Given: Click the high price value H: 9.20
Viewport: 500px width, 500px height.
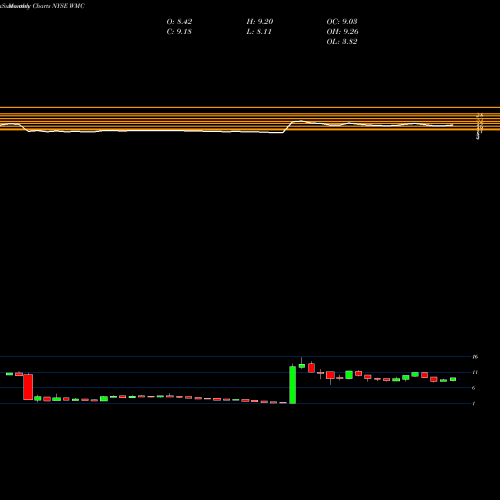Looking at the screenshot, I should point(260,22).
